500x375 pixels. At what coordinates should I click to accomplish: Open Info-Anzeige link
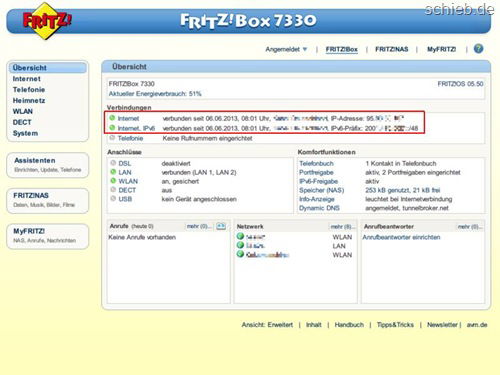[x=317, y=199]
